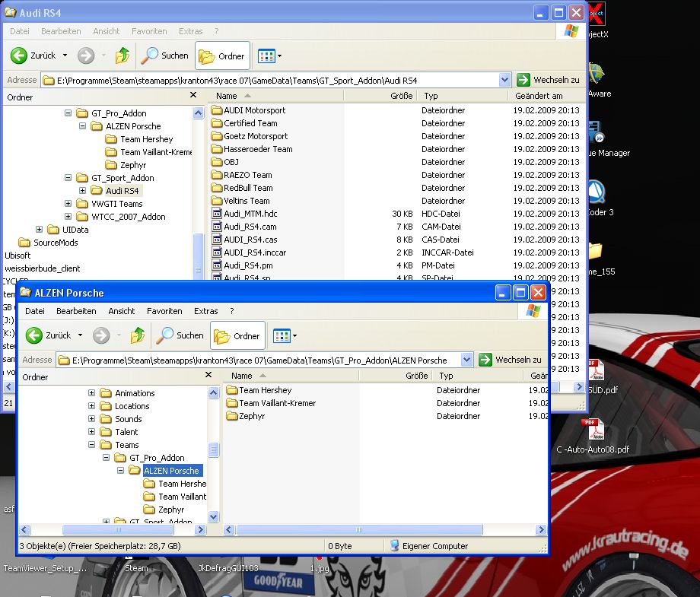Open Suchen search in ALZEN Porsche window
Screen dimensions: 700x597
click(x=180, y=335)
